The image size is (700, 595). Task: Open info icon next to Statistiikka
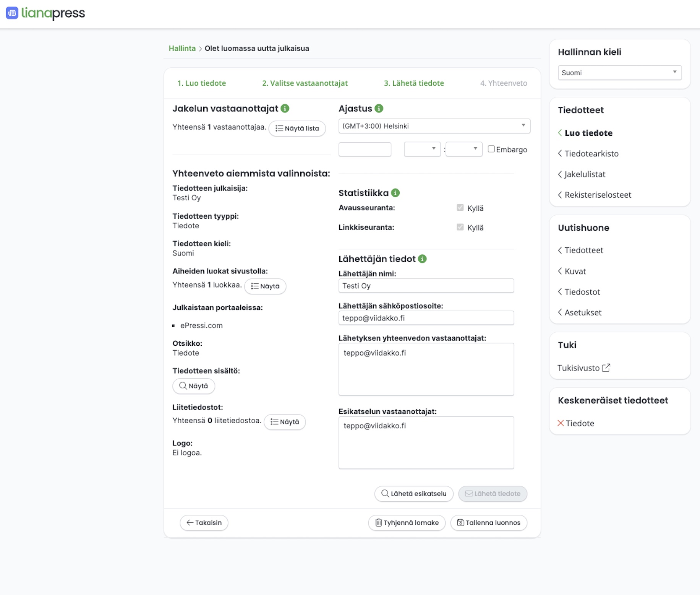point(396,193)
